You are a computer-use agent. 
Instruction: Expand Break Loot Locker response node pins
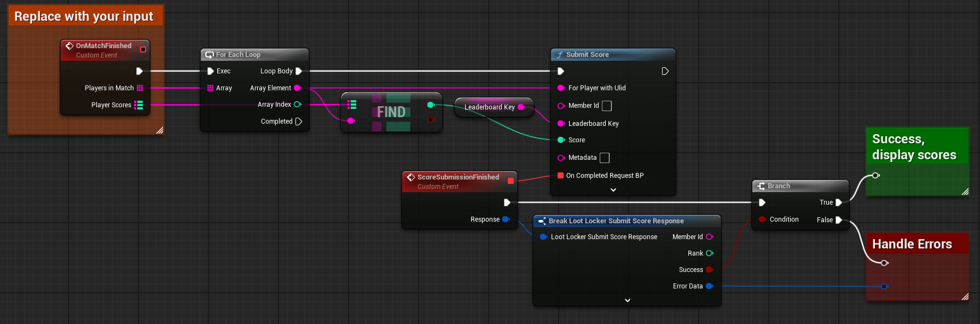pos(627,300)
